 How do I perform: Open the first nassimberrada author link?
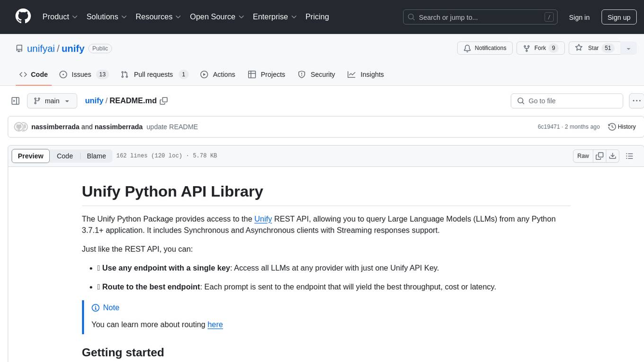pos(55,127)
